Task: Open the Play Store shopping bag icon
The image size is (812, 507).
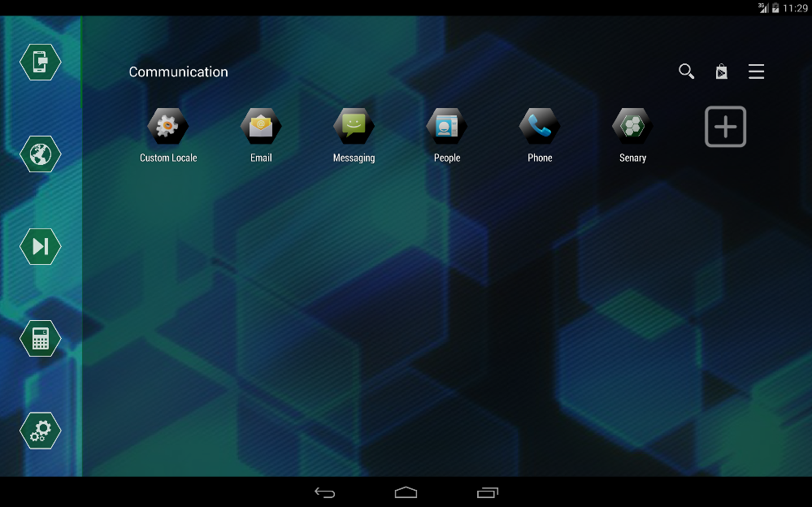Action: pyautogui.click(x=721, y=71)
